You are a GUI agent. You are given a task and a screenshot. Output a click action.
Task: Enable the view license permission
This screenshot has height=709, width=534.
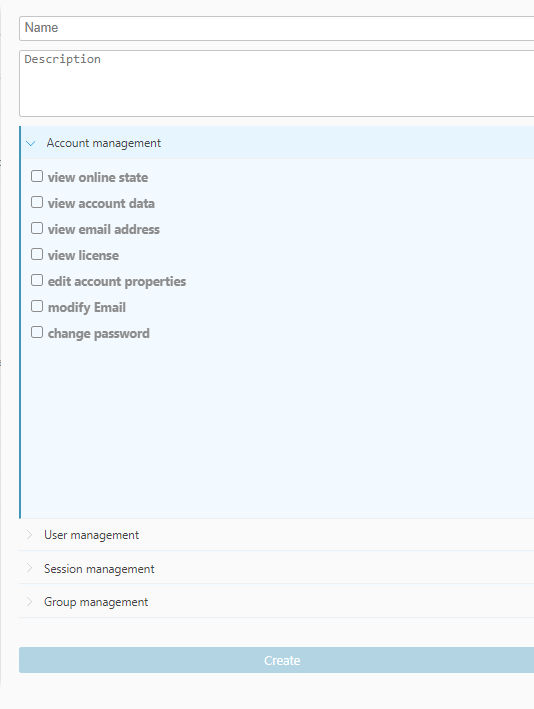click(37, 254)
